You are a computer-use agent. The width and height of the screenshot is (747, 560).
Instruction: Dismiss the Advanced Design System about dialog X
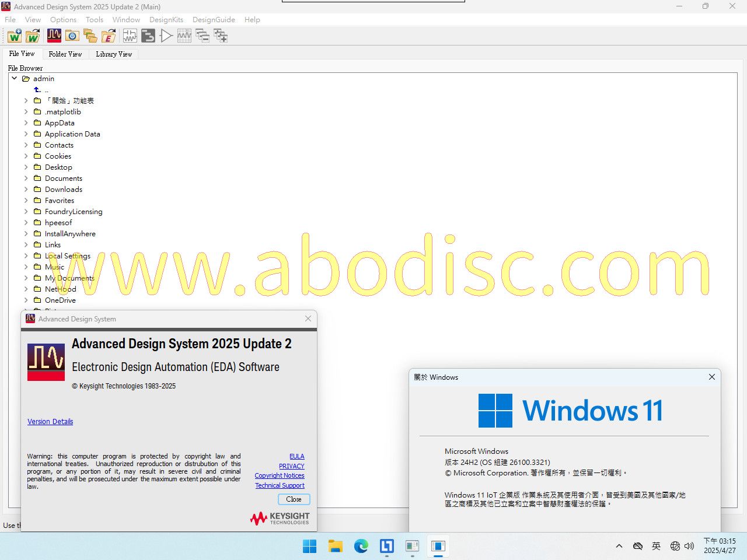[x=308, y=318]
